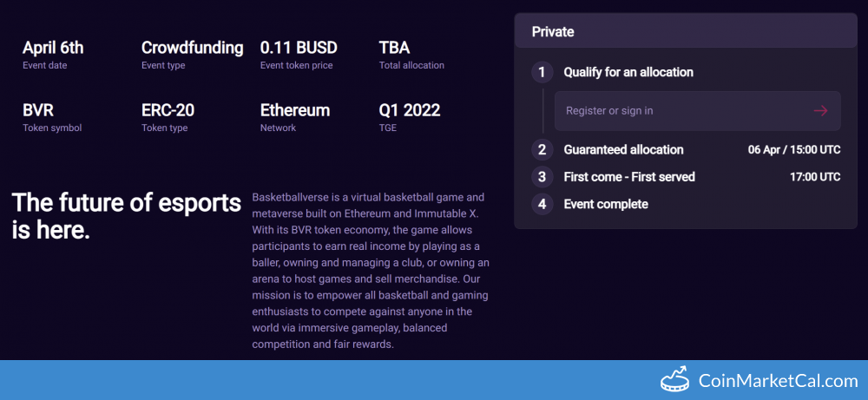Click the Ethereum network label
868x400 pixels.
pyautogui.click(x=295, y=110)
